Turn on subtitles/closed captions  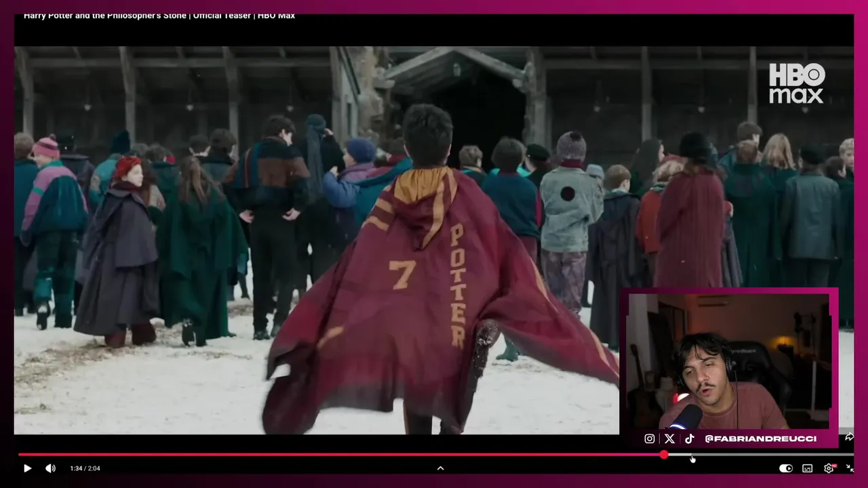(x=807, y=468)
